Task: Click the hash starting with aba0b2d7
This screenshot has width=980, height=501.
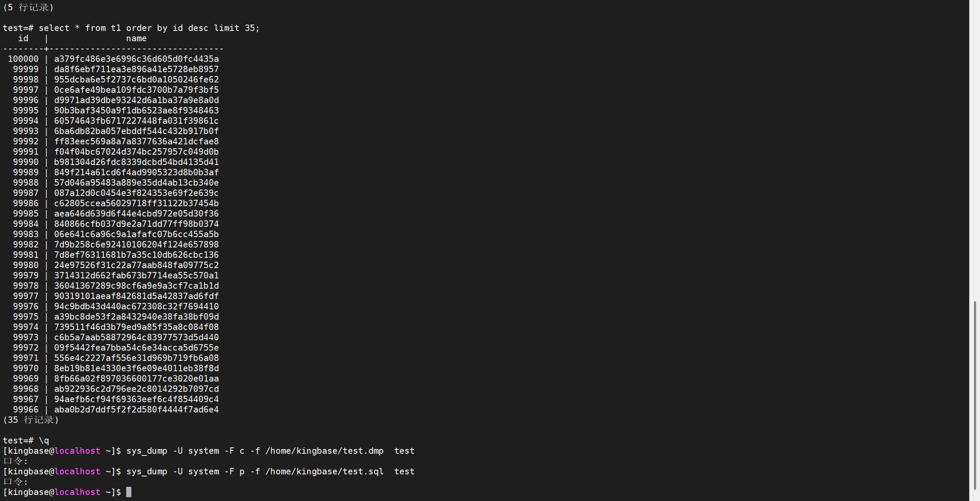Action: 136,410
